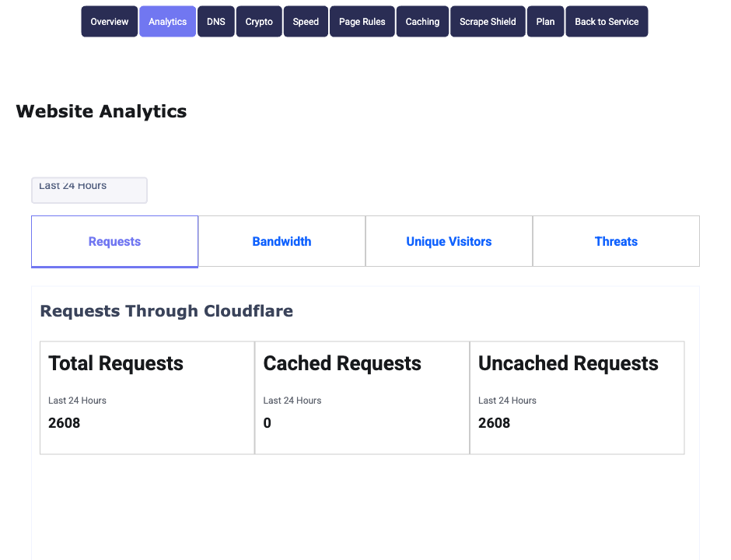This screenshot has width=731, height=560.
Task: Go to DNS settings
Action: (216, 22)
